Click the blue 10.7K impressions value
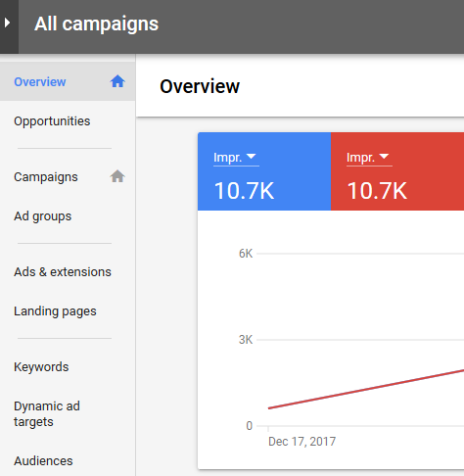Screen dimensions: 464x476 244,191
